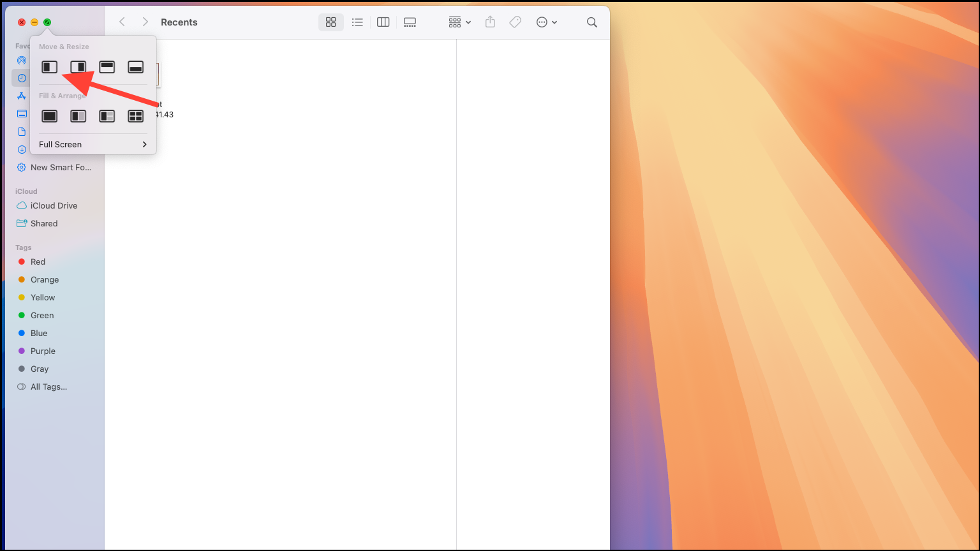
Task: Move window to bottom half of screen
Action: click(136, 67)
